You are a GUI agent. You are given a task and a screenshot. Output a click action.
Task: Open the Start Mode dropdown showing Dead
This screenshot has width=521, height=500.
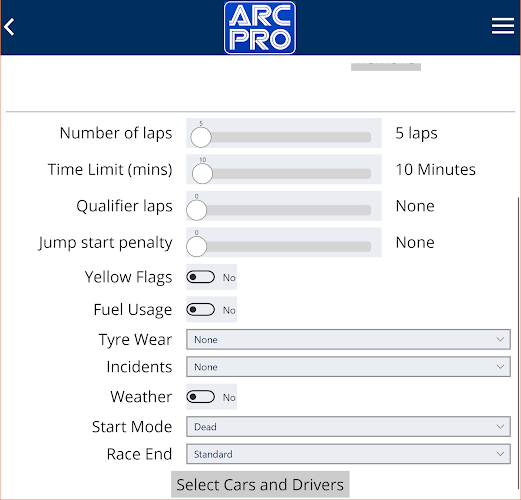click(348, 427)
